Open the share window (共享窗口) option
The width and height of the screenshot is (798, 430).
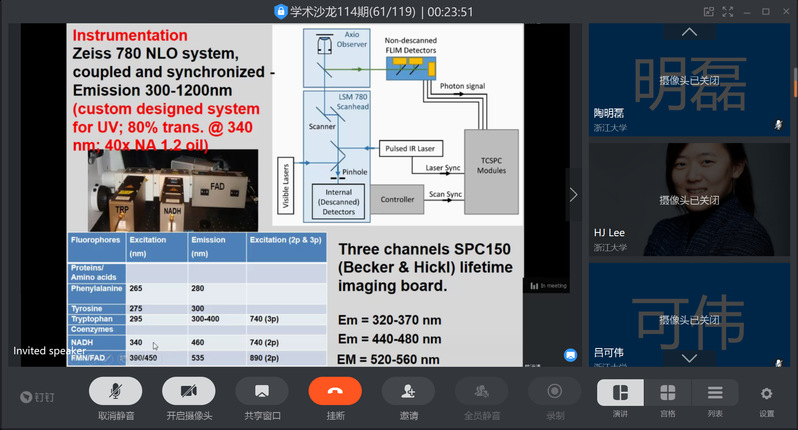(x=262, y=392)
